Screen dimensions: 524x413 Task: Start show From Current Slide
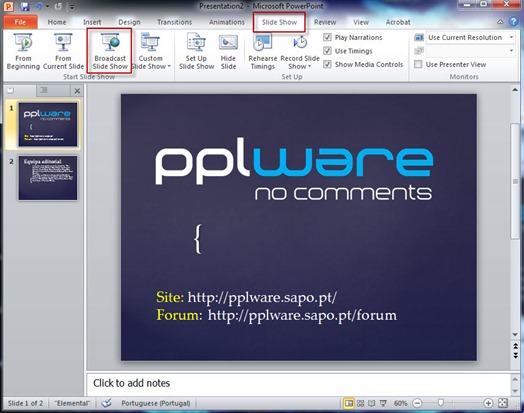63,52
